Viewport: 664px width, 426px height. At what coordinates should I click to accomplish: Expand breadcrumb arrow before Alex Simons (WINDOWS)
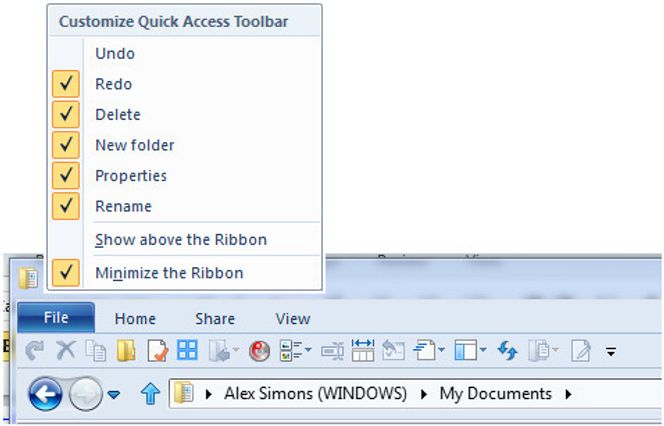[208, 394]
